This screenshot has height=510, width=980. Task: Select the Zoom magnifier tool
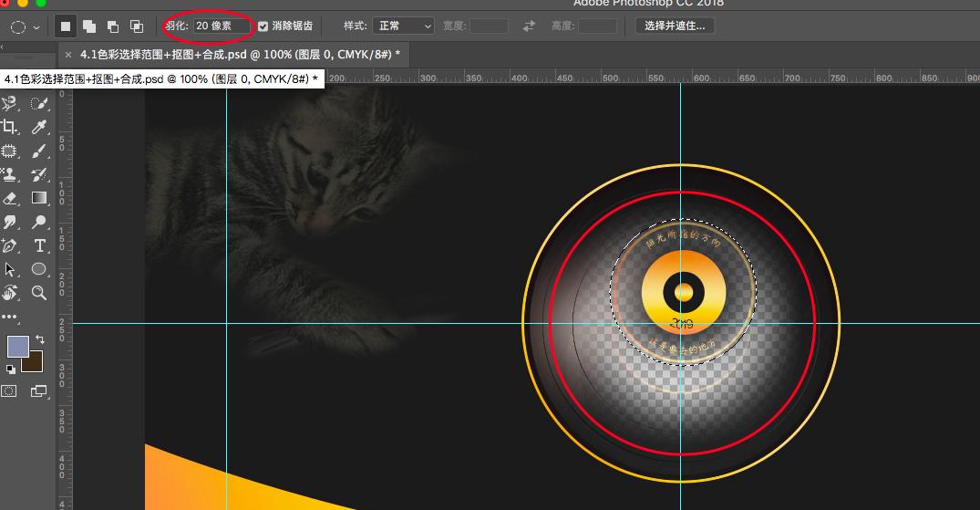point(39,293)
